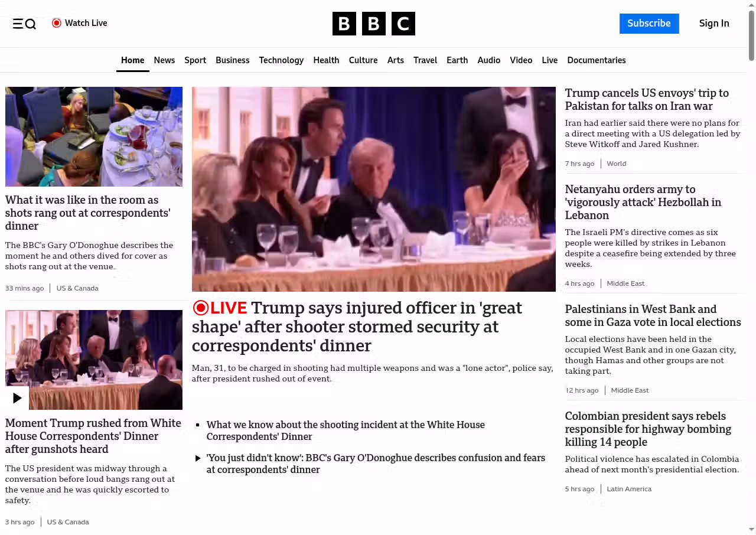Open the hamburger menu and search icon

(24, 24)
